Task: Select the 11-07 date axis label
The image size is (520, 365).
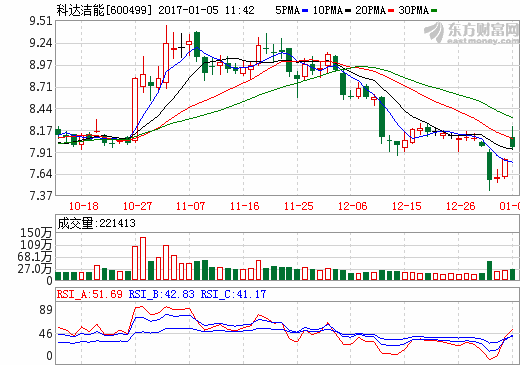Action: (190, 206)
